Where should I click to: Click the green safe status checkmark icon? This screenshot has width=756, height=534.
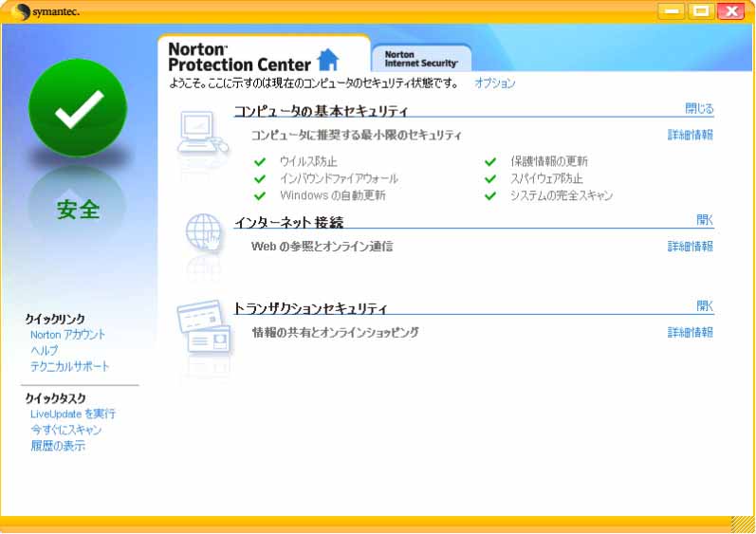click(x=78, y=108)
